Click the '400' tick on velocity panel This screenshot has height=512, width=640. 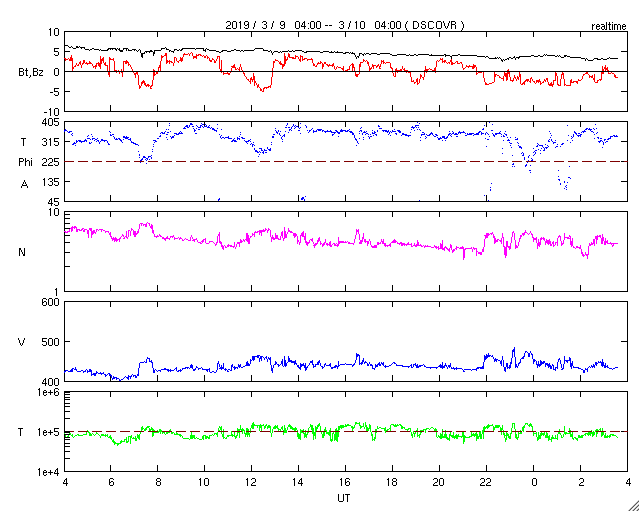[51, 382]
